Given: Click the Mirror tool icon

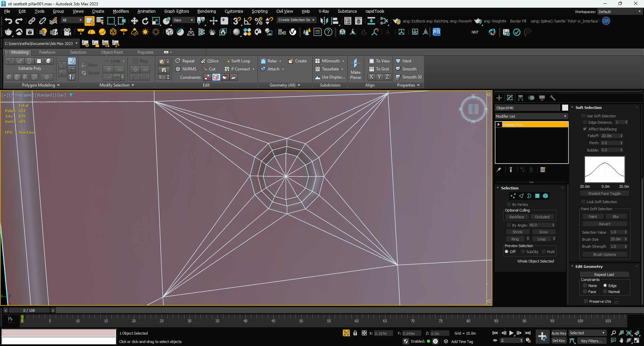Looking at the screenshot, I should click(x=324, y=21).
